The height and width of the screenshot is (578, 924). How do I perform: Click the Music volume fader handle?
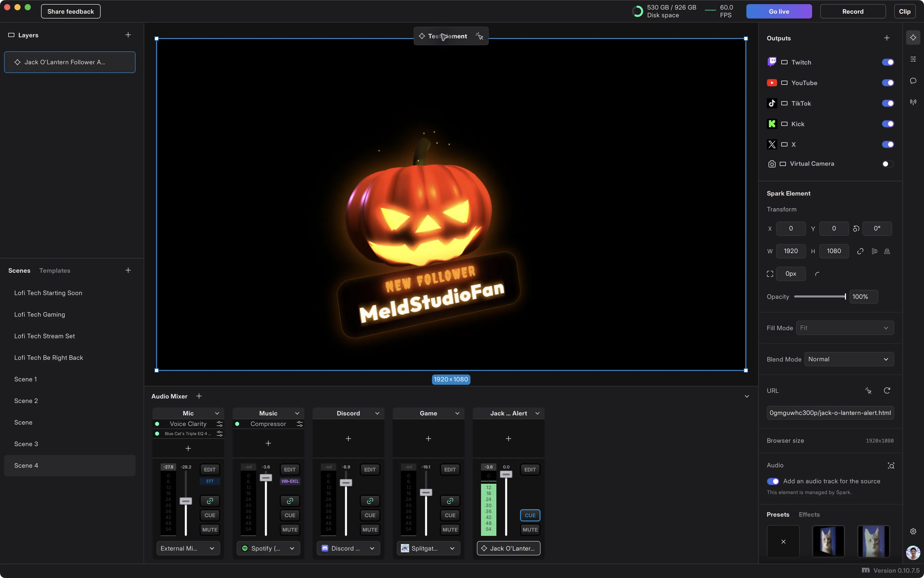[266, 478]
